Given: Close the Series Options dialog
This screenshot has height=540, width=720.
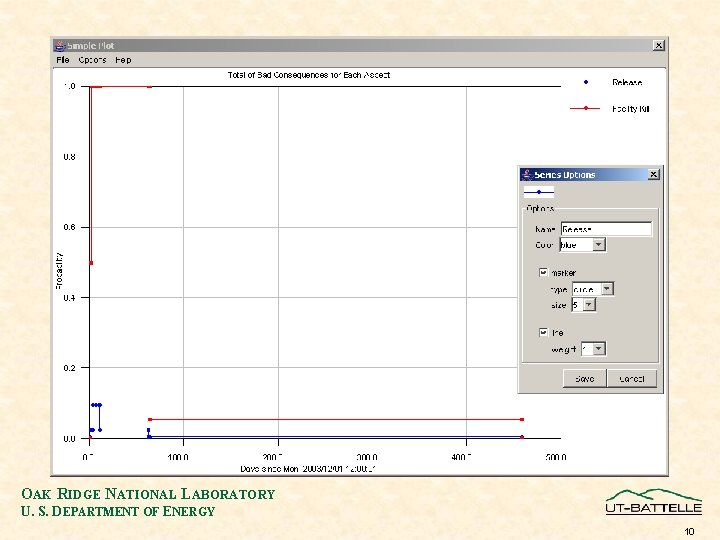Looking at the screenshot, I should click(653, 174).
